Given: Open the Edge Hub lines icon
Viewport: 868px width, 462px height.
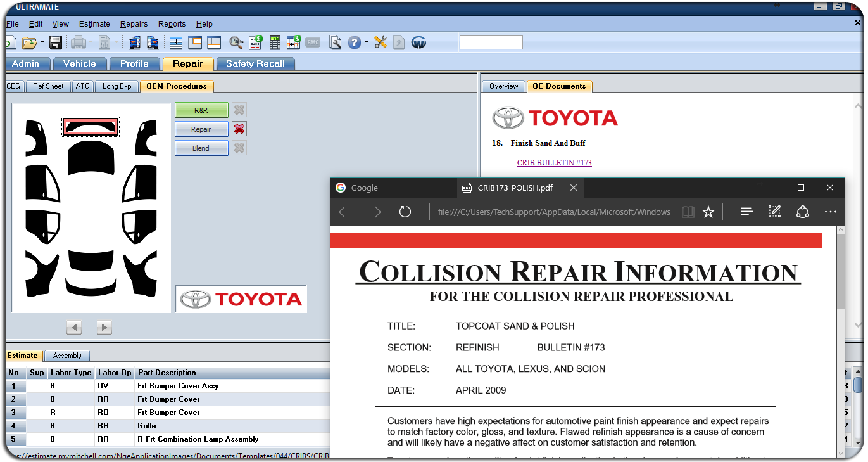Looking at the screenshot, I should pos(746,212).
